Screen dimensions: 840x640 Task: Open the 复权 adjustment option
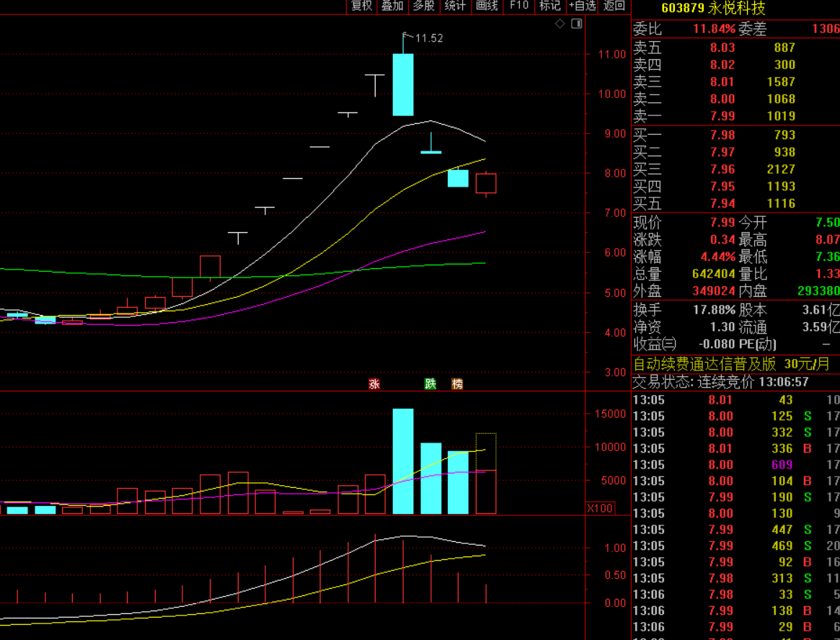(x=362, y=6)
